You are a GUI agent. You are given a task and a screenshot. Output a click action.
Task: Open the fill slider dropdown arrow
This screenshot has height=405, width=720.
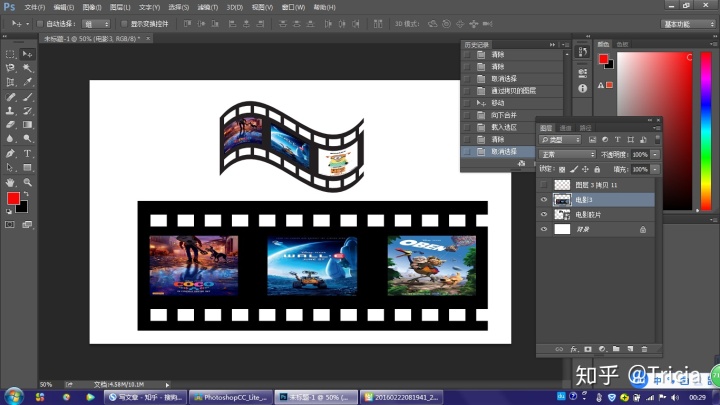655,169
